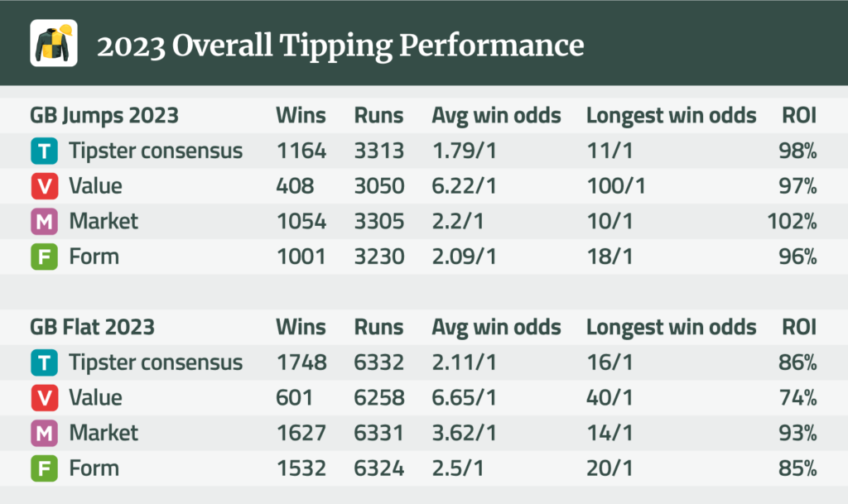Viewport: 848px width, 504px height.
Task: Click the purple M icon in GB Jumps
Action: coord(45,222)
